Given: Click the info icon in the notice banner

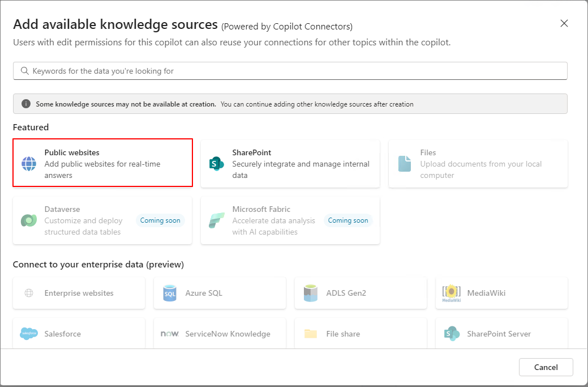Looking at the screenshot, I should coord(26,104).
